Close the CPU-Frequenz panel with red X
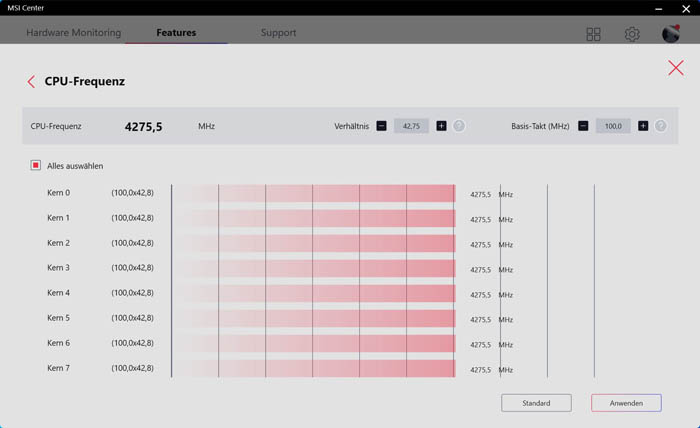This screenshot has height=428, width=700. (x=676, y=68)
